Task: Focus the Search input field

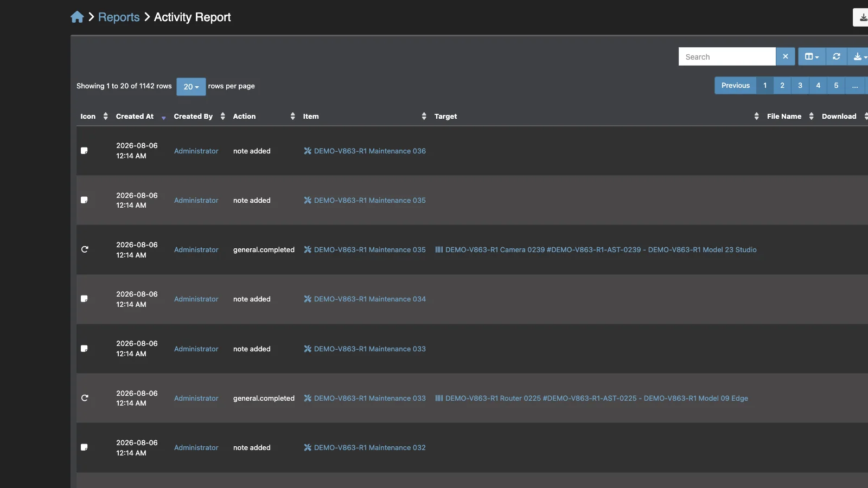Action: click(x=727, y=56)
